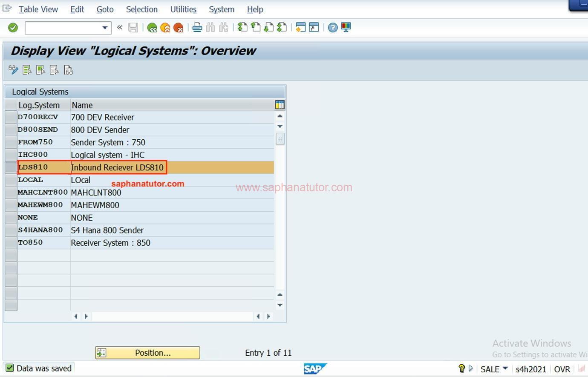This screenshot has height=377, width=588.
Task: Click the Print icon
Action: pyautogui.click(x=197, y=28)
